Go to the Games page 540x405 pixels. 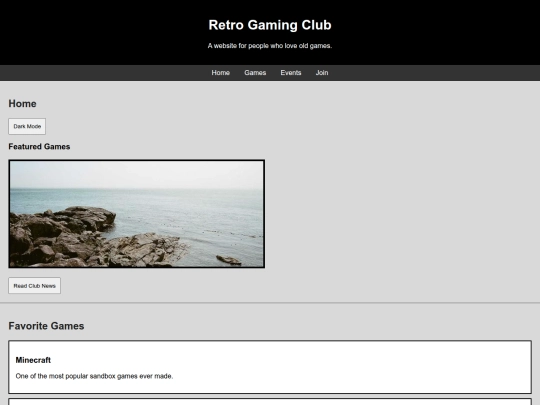click(x=255, y=73)
